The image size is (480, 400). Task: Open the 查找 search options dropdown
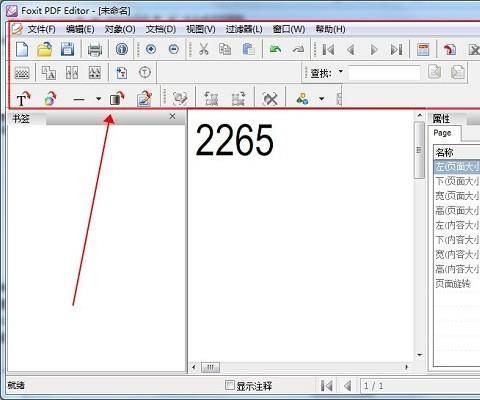341,71
